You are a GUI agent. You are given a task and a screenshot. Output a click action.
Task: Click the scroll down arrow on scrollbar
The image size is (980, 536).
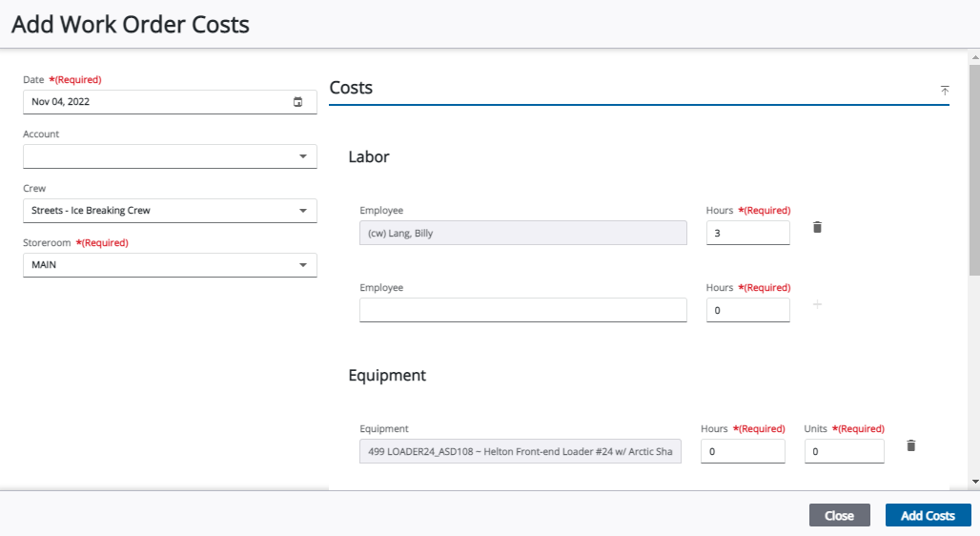(974, 483)
